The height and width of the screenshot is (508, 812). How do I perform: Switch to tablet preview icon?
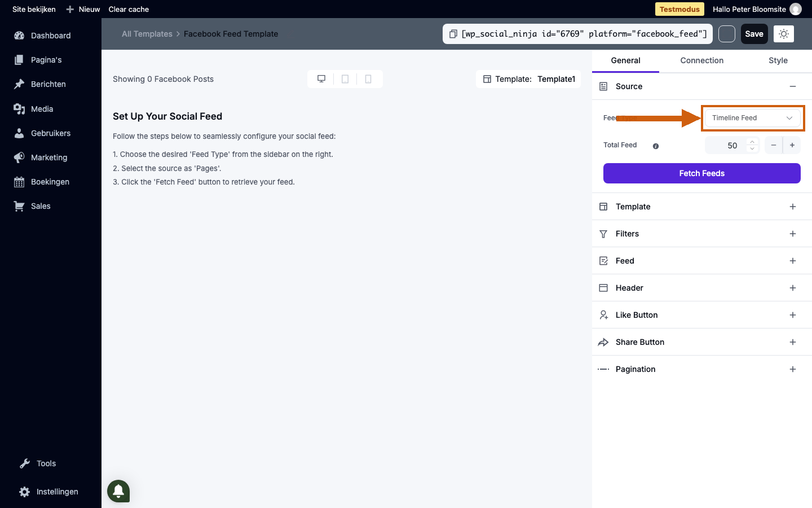click(x=345, y=79)
